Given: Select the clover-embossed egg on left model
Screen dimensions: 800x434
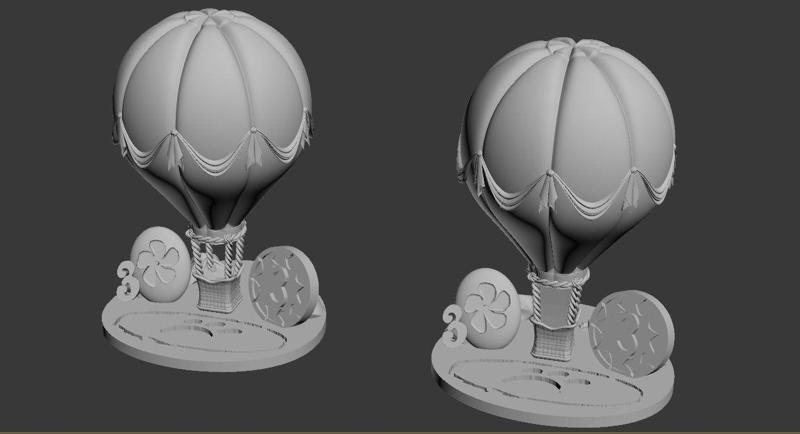Looking at the screenshot, I should [x=160, y=264].
